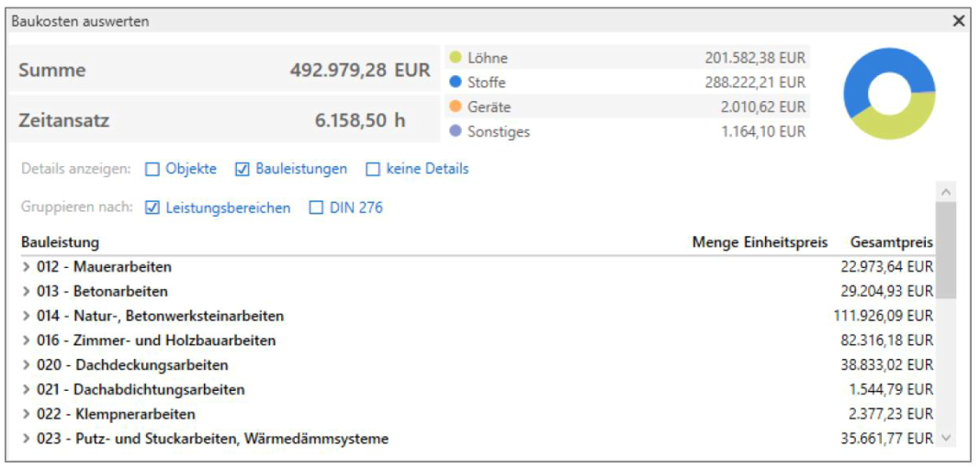Expand 023 - Putz- und Stuckarbeiten chevron
Screen dimensions: 980x469
click(x=27, y=440)
